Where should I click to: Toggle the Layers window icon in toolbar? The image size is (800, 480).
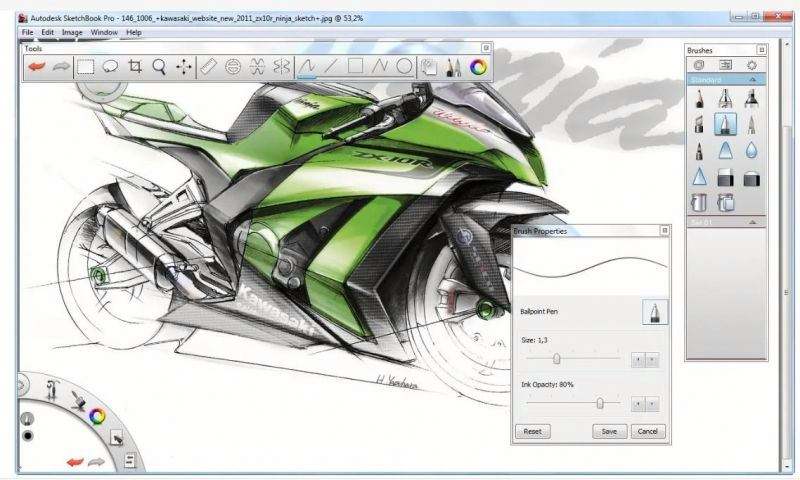tap(429, 67)
